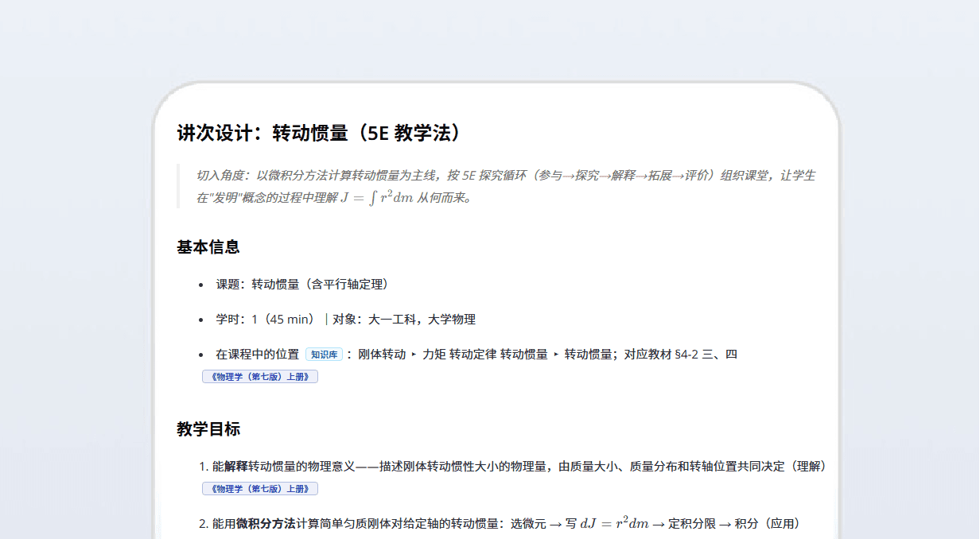Click the 基本信息 section heading

pyautogui.click(x=208, y=247)
